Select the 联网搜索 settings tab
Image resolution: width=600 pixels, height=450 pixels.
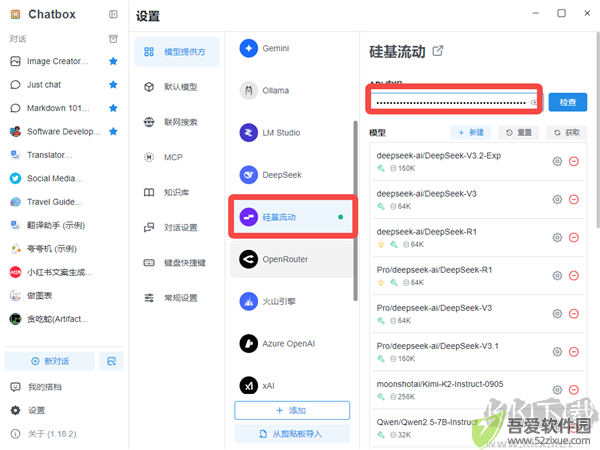point(177,122)
